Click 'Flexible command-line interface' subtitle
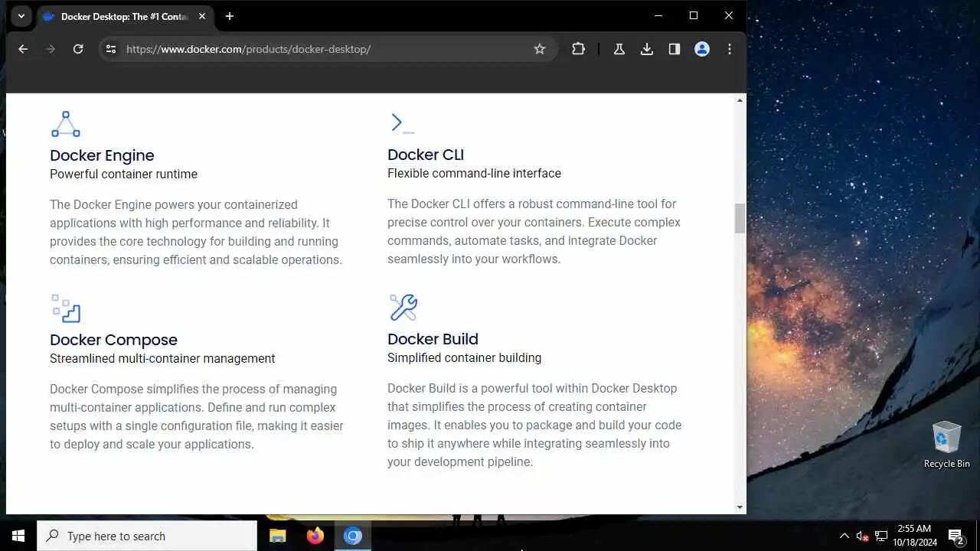 point(474,173)
